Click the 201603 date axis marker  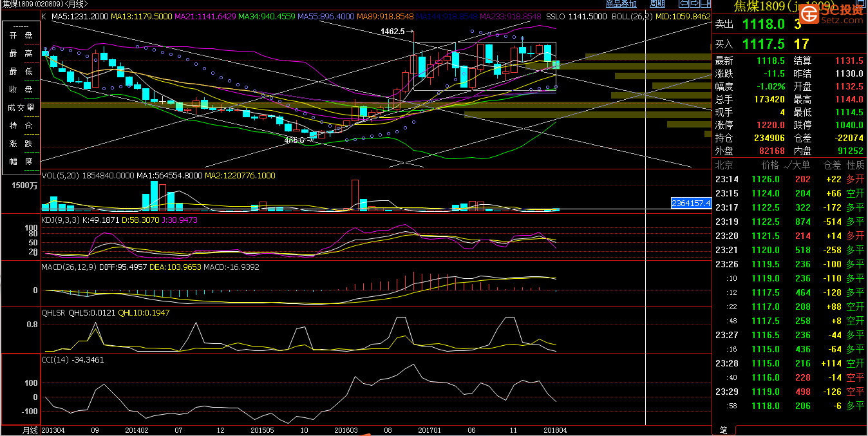[x=346, y=430]
